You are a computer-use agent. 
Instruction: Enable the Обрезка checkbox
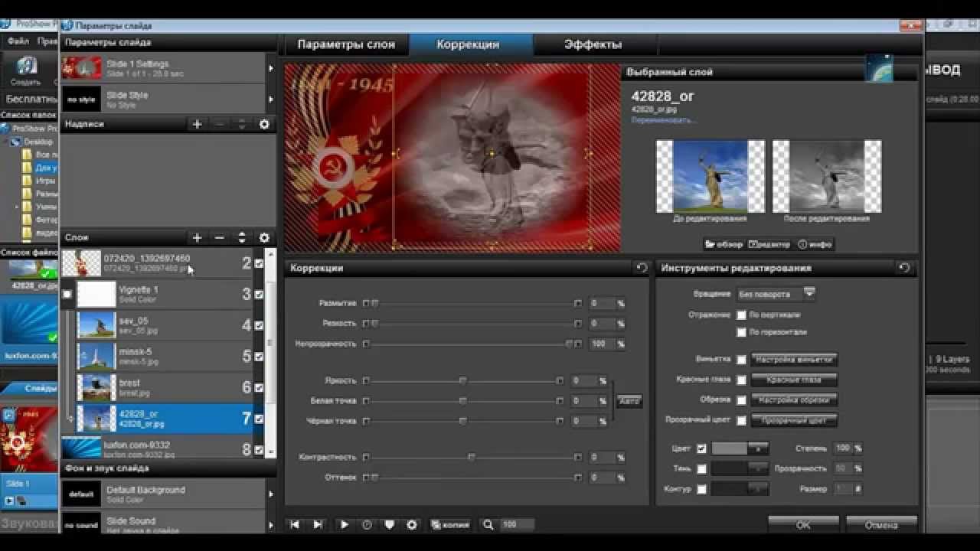[x=741, y=399]
